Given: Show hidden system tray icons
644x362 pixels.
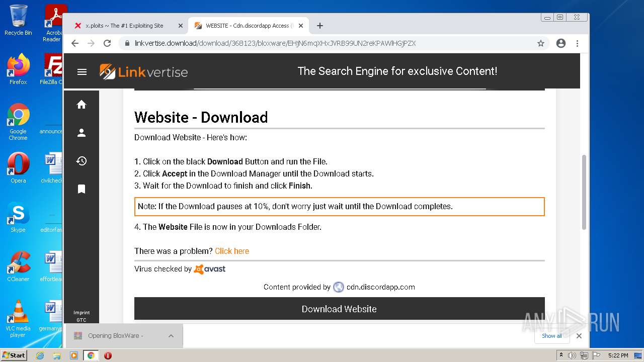Looking at the screenshot, I should 561,355.
